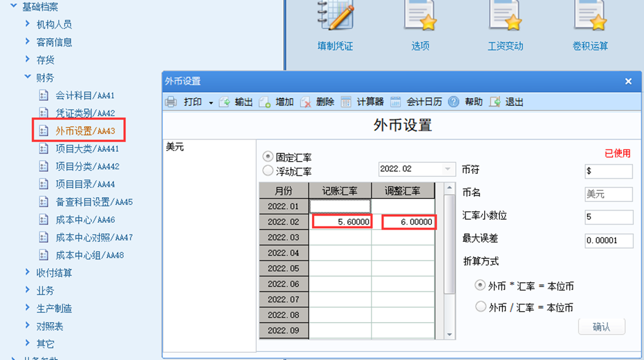Open the 卷积运算 shortcut icon
Screen dimensions: 644x360
click(x=590, y=17)
